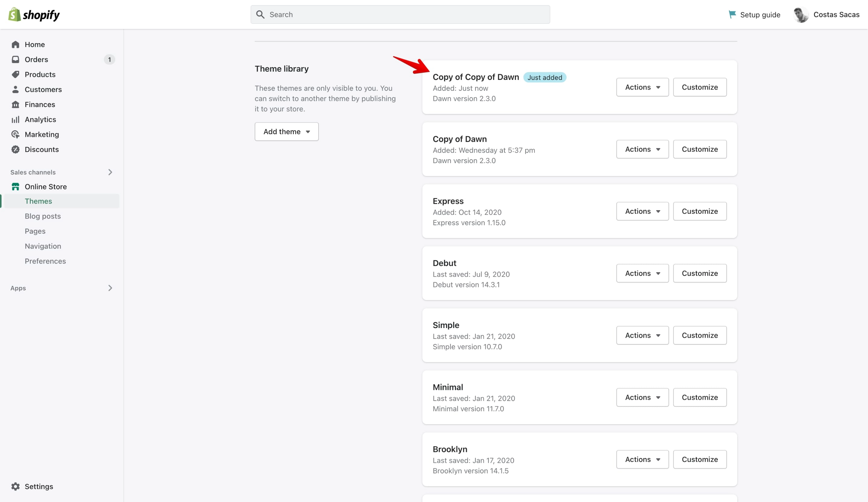Click the Orders count badge showing 1
Image resolution: width=868 pixels, height=502 pixels.
(x=109, y=59)
